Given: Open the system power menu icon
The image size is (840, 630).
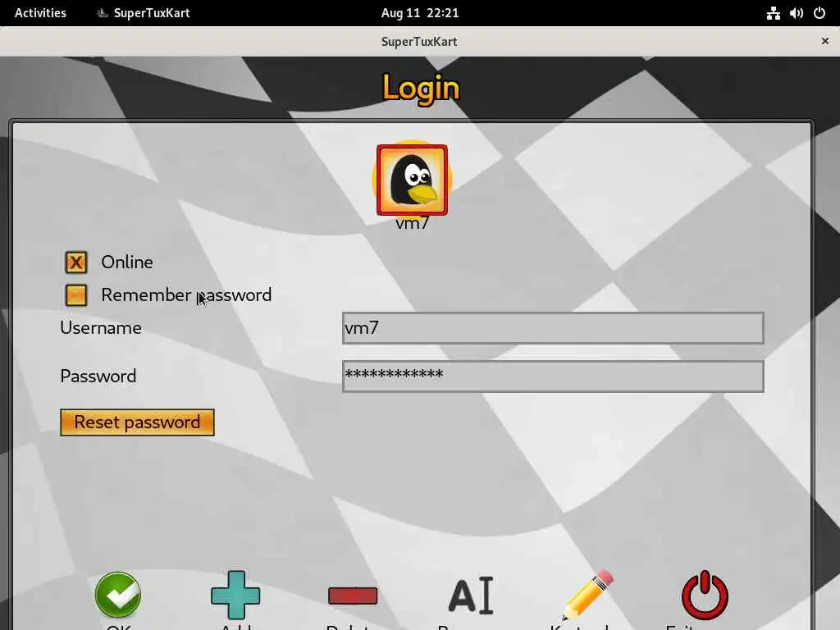Looking at the screenshot, I should tap(819, 13).
